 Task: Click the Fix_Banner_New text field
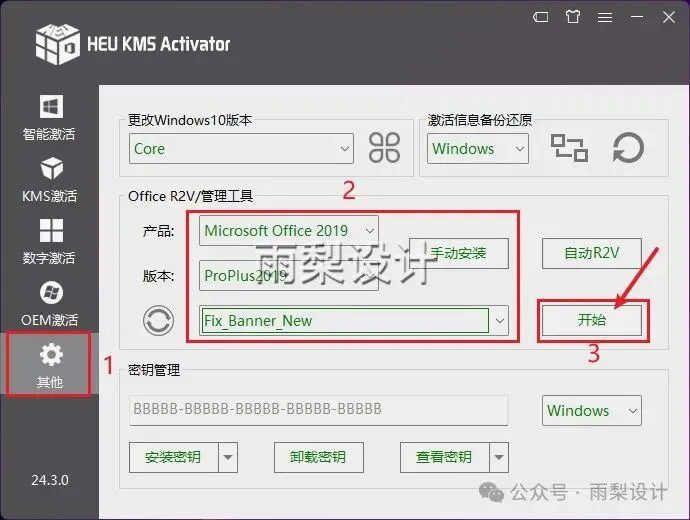[x=345, y=321]
